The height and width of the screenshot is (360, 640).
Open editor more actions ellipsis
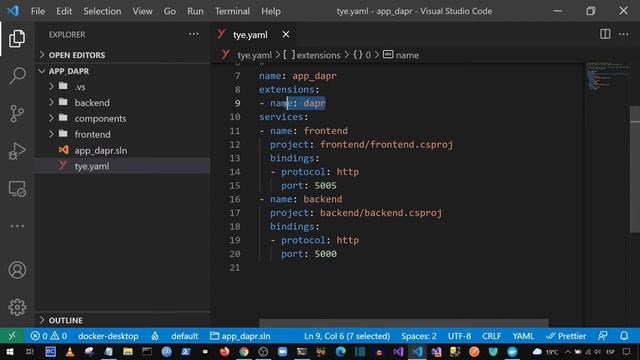point(623,34)
